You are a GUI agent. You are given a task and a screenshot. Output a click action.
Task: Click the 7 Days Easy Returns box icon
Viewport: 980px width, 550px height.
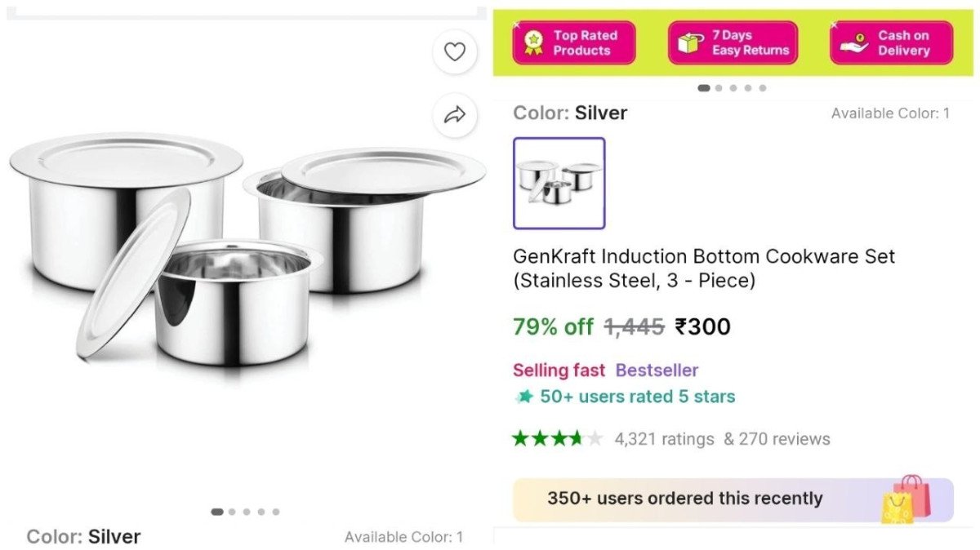tap(688, 42)
